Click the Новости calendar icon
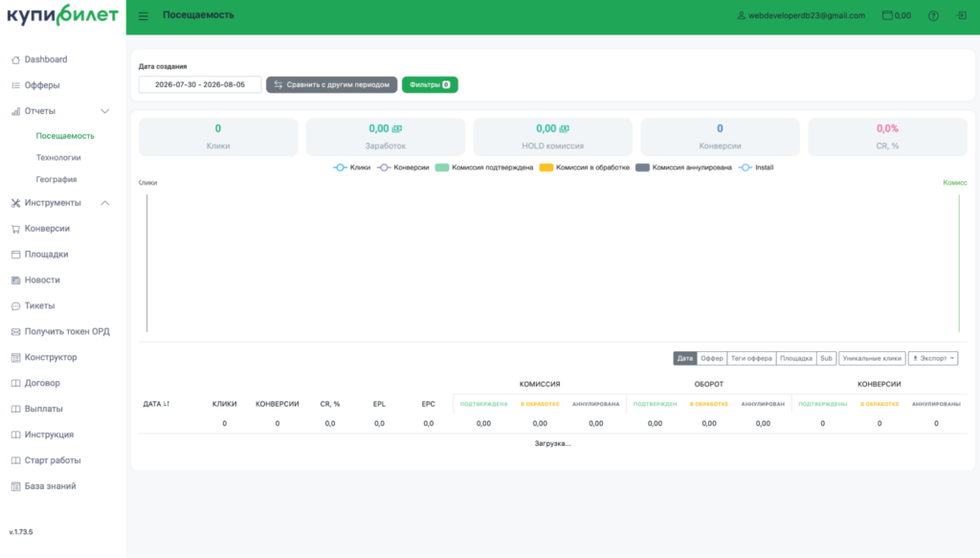The height and width of the screenshot is (558, 980). coord(15,280)
